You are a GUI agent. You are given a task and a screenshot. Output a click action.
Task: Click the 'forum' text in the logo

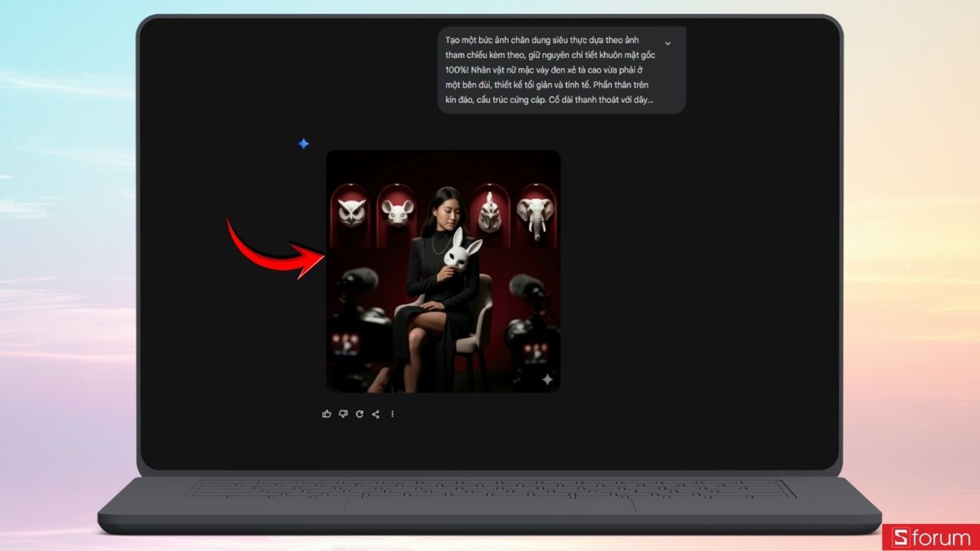pyautogui.click(x=941, y=539)
